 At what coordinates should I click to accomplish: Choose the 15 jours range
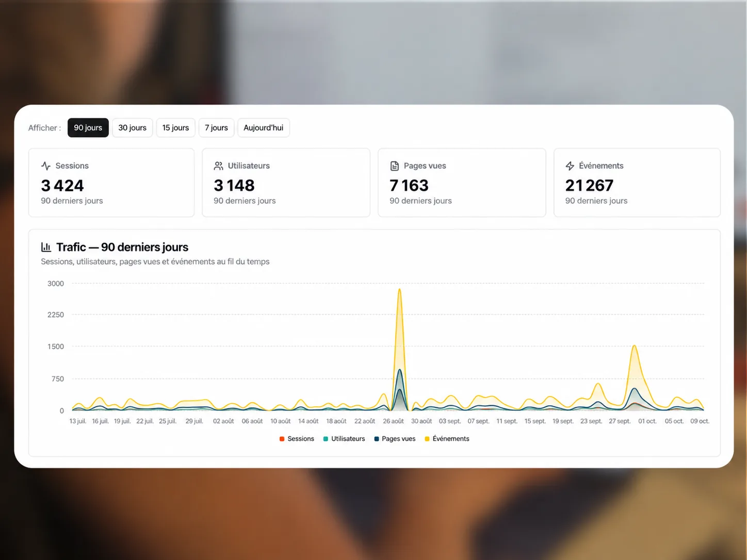coord(175,128)
